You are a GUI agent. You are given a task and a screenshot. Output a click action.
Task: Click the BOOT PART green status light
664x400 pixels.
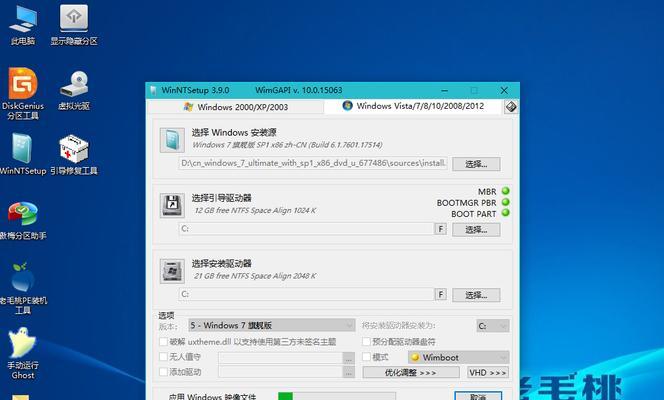click(x=505, y=212)
